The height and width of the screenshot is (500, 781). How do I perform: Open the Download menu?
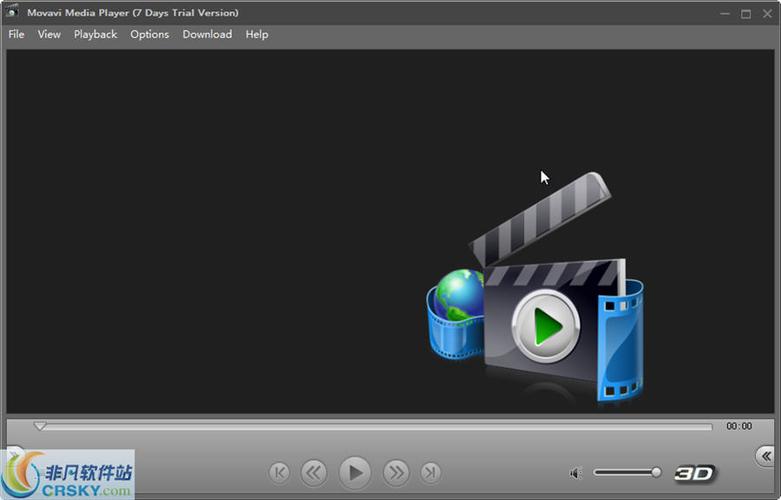click(x=207, y=34)
